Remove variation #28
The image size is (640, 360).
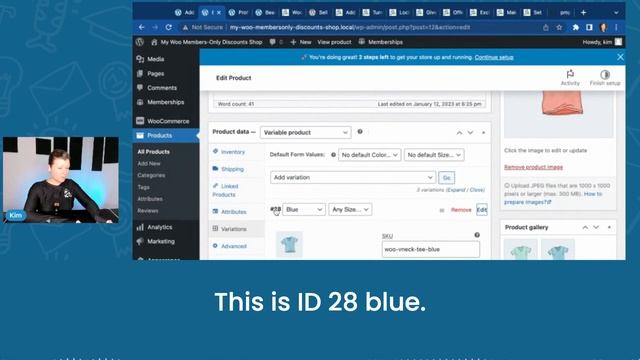click(461, 210)
